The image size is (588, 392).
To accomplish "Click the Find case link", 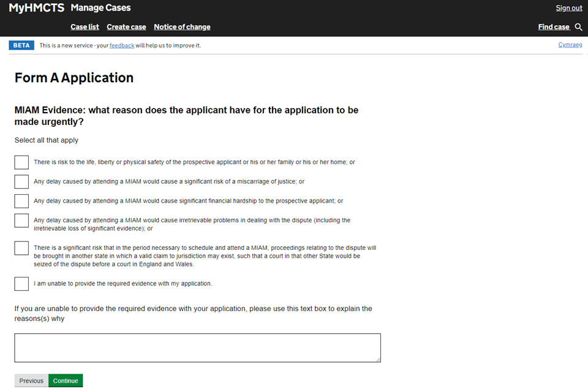I will [553, 27].
